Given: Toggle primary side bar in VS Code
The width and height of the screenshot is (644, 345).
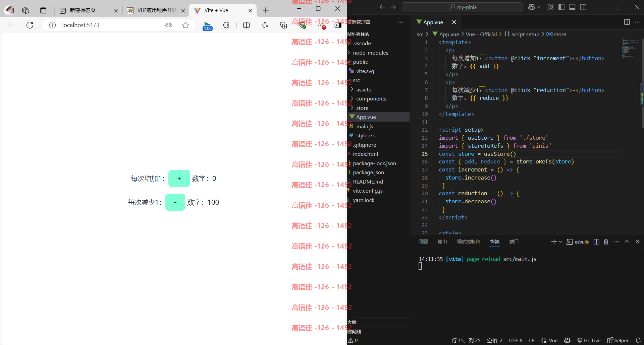Looking at the screenshot, I should (561, 7).
